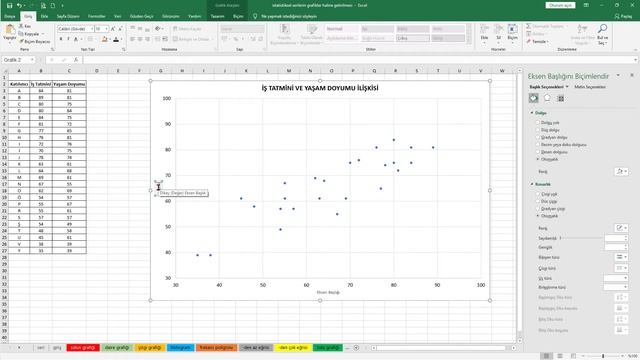The width and height of the screenshot is (640, 360).
Task: Increase the font size
Action: tap(113, 29)
